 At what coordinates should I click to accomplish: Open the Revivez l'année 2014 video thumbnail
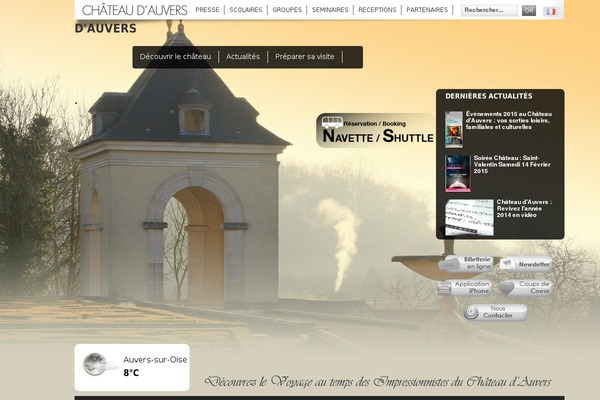point(470,217)
